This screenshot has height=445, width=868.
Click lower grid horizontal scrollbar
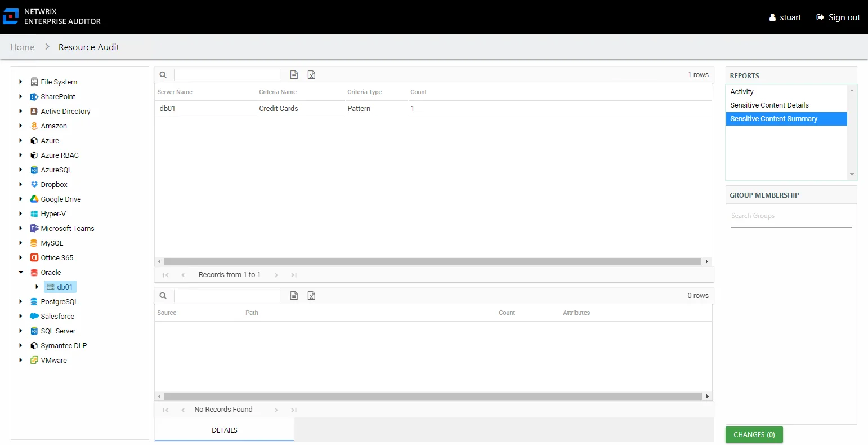[433, 396]
